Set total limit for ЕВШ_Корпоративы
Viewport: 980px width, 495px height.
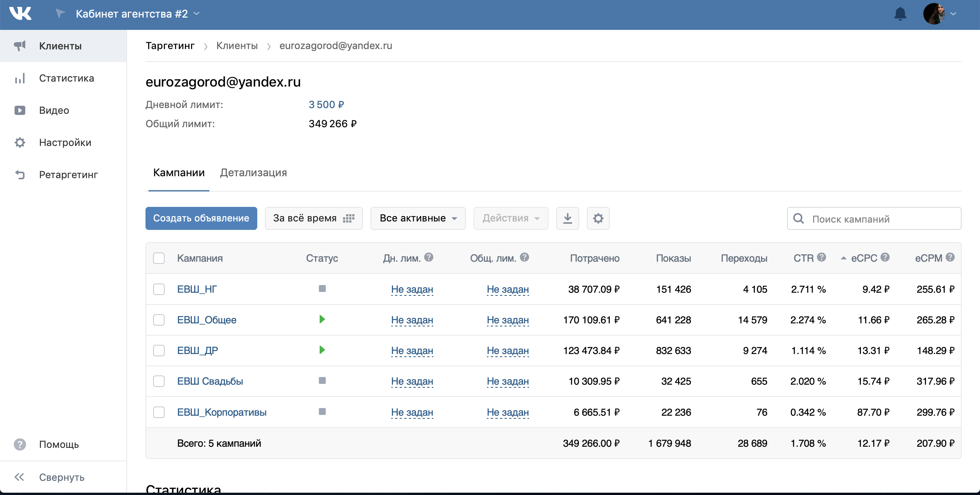pyautogui.click(x=508, y=412)
